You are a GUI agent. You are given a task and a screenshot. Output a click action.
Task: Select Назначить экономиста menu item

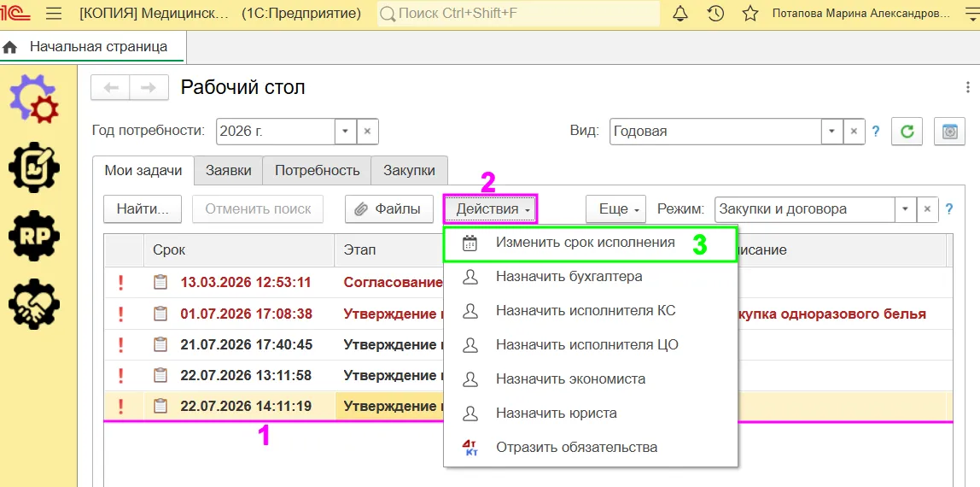(590, 379)
